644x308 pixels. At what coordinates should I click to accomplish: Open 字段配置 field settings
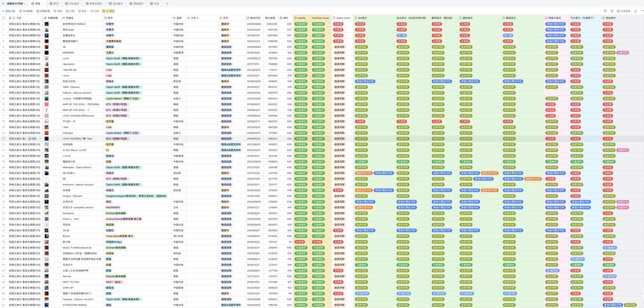(26, 11)
